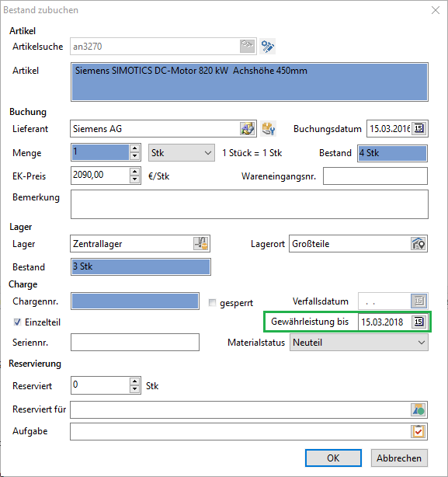
Task: Open the Verfallsdatum calendar icon
Action: (418, 301)
